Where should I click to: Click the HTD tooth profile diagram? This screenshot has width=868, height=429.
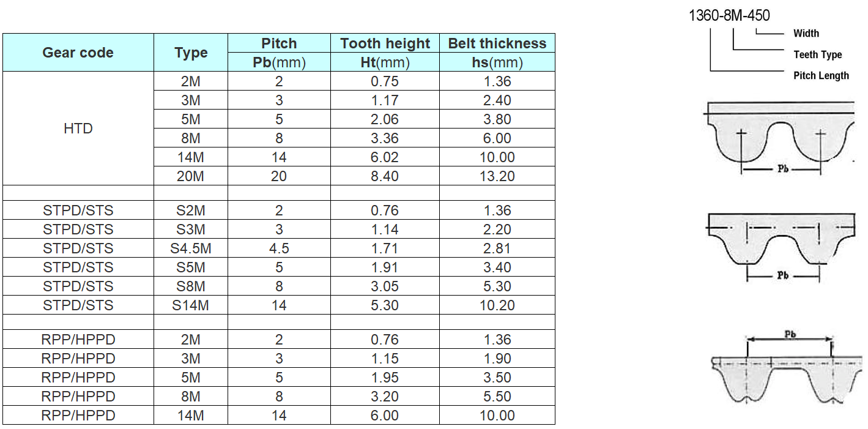click(x=779, y=139)
